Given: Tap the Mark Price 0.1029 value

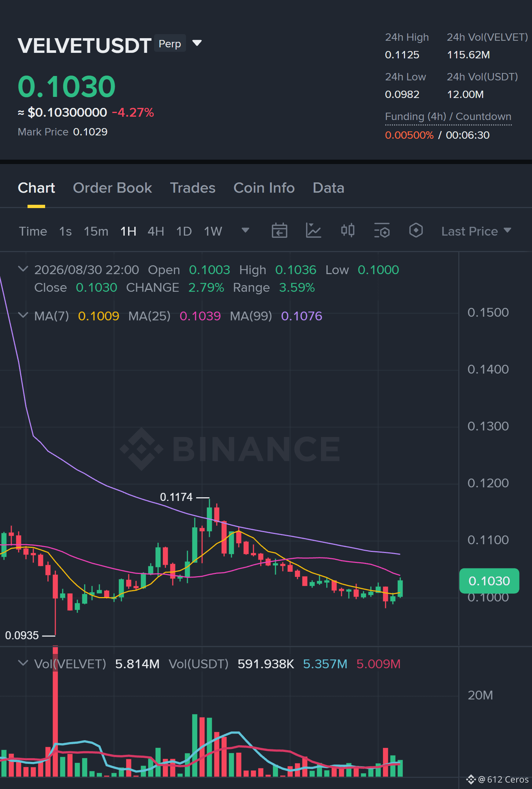Looking at the screenshot, I should 90,132.
